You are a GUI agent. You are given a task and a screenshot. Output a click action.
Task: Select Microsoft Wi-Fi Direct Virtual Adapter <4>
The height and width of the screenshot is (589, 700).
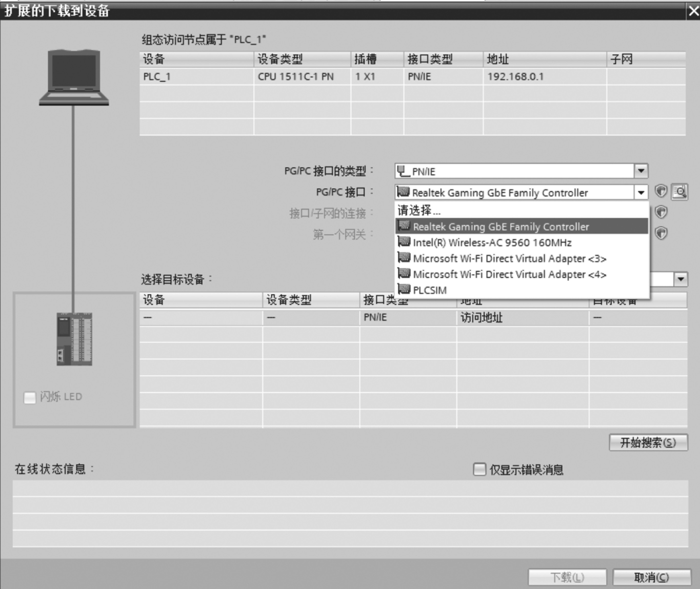pos(522,274)
